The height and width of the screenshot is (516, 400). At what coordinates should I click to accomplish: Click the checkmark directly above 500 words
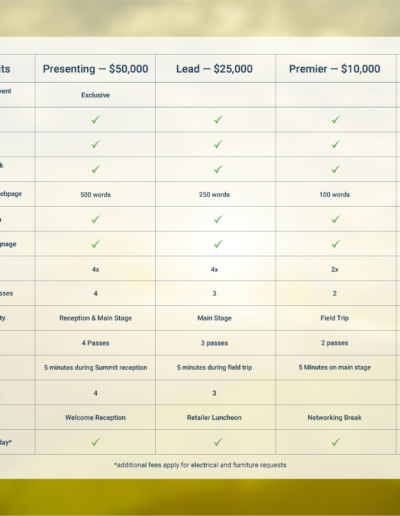pyautogui.click(x=95, y=169)
